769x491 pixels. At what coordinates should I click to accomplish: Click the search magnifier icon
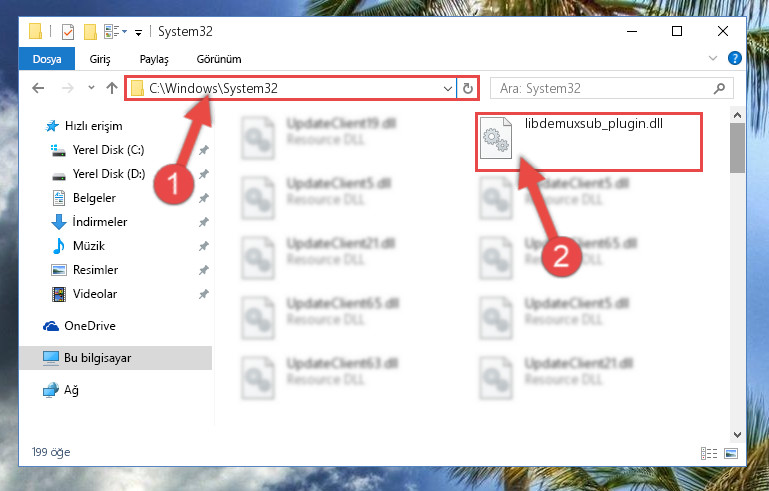[719, 88]
